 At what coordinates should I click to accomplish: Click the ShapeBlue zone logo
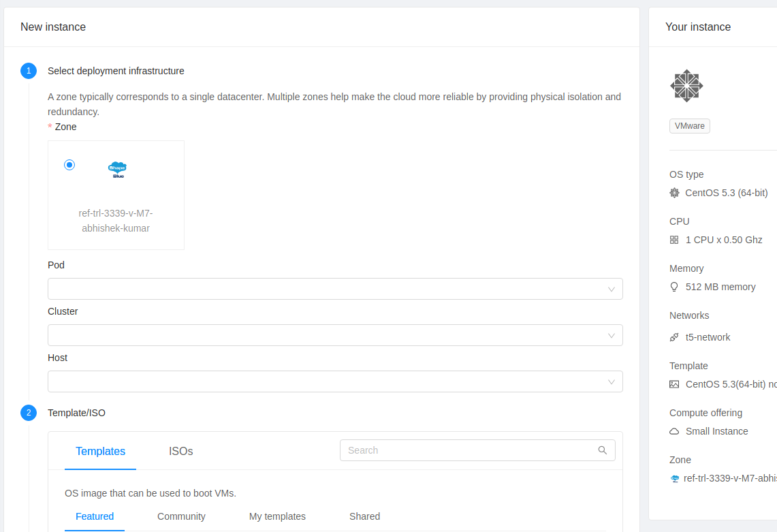[117, 170]
